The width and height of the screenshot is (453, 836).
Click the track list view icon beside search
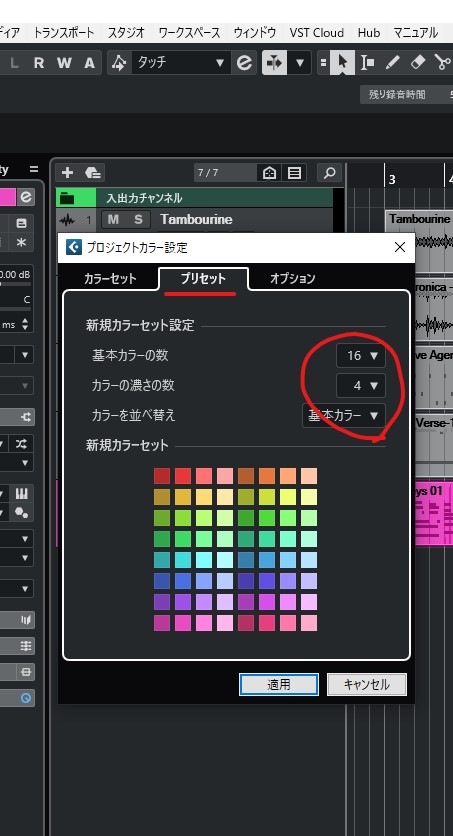pyautogui.click(x=294, y=173)
